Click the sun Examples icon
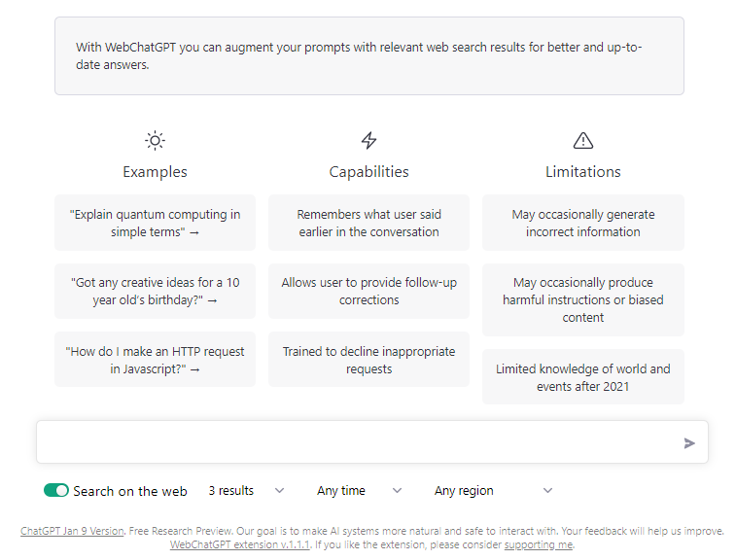The image size is (736, 560). (155, 141)
